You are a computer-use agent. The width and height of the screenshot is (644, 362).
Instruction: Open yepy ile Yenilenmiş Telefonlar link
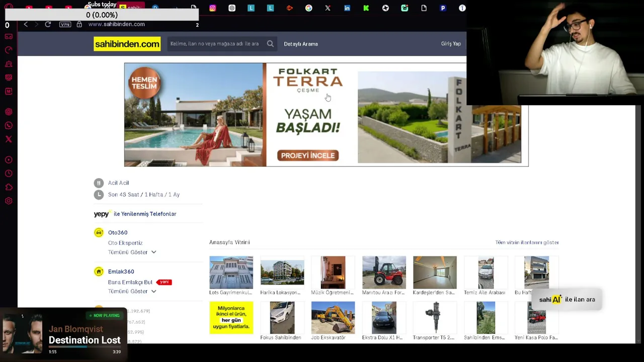(135, 214)
